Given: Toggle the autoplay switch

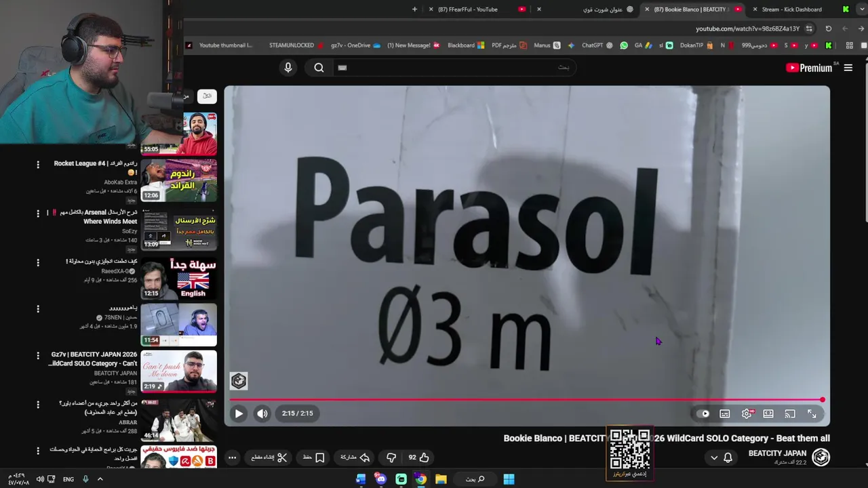Looking at the screenshot, I should coord(703,413).
